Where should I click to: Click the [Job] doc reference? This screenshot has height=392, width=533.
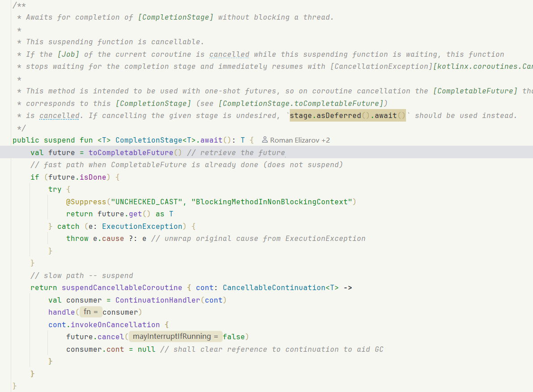pos(68,55)
